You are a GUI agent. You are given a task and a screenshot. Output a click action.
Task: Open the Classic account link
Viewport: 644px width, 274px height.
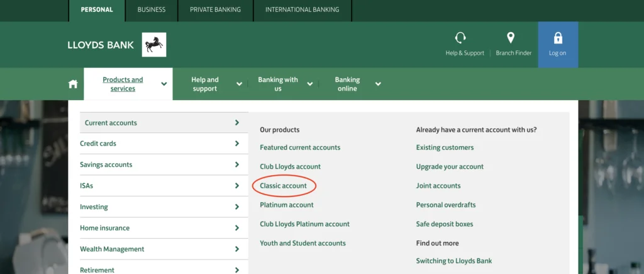click(284, 186)
